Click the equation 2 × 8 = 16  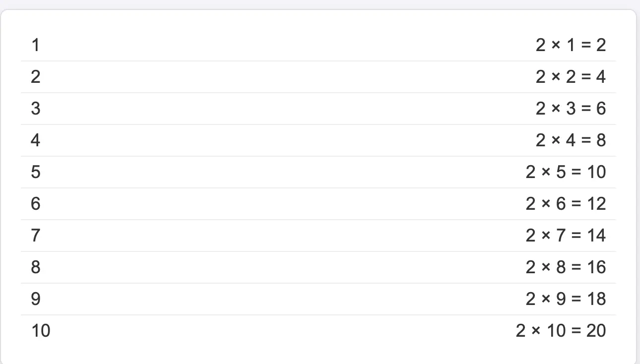[x=566, y=267]
